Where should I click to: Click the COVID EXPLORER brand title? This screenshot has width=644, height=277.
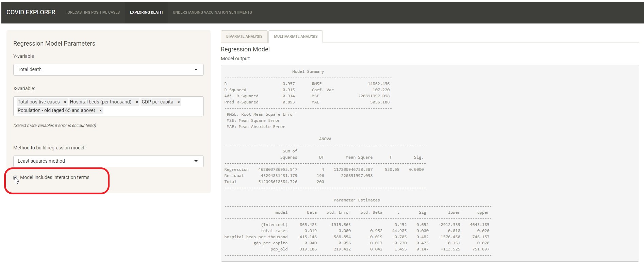(31, 13)
